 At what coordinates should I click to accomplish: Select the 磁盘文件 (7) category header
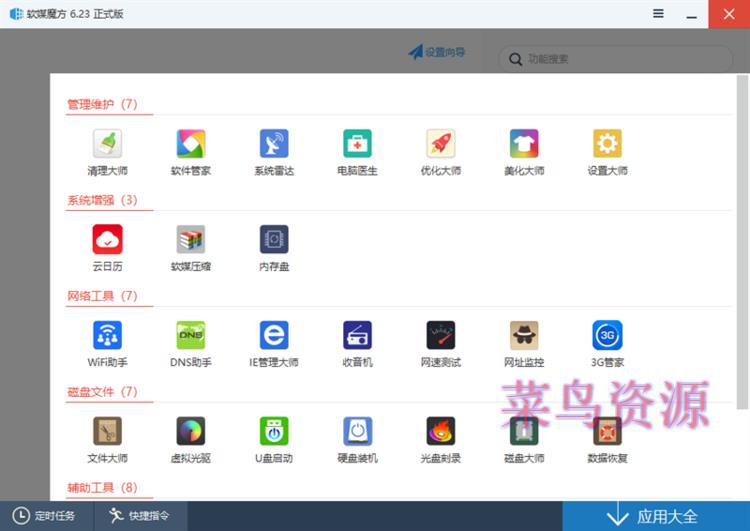(x=102, y=391)
